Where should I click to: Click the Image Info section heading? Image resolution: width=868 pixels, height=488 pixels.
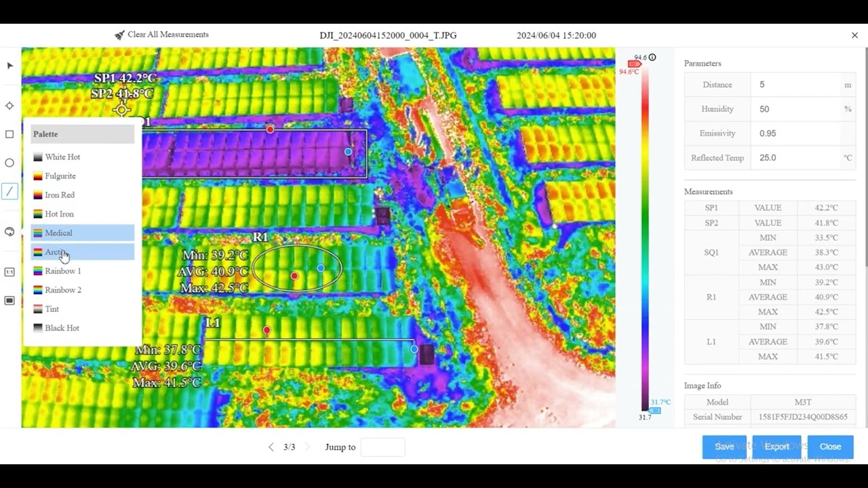(x=703, y=386)
